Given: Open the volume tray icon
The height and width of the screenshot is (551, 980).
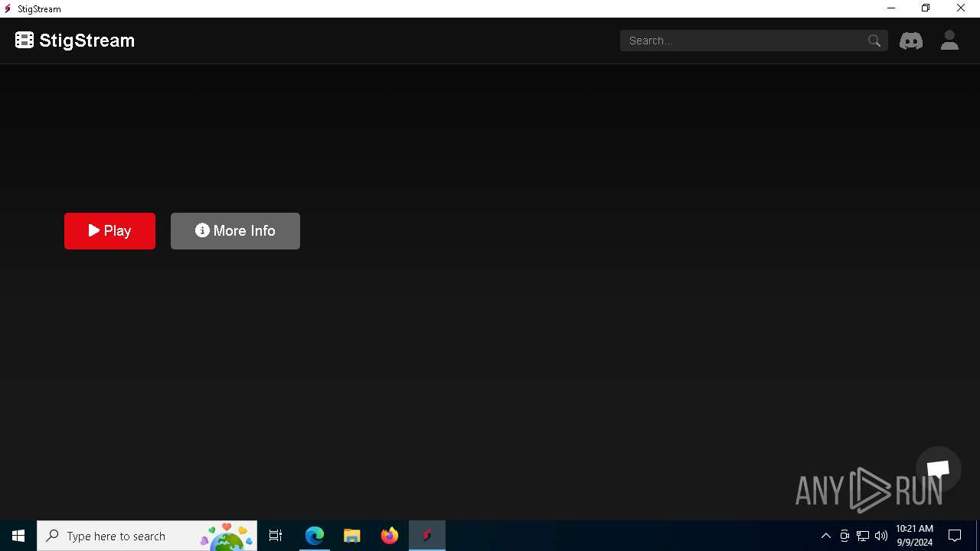Looking at the screenshot, I should (881, 536).
